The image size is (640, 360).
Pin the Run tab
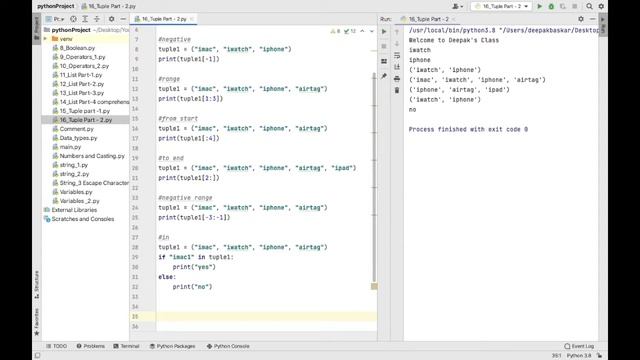coord(384,76)
